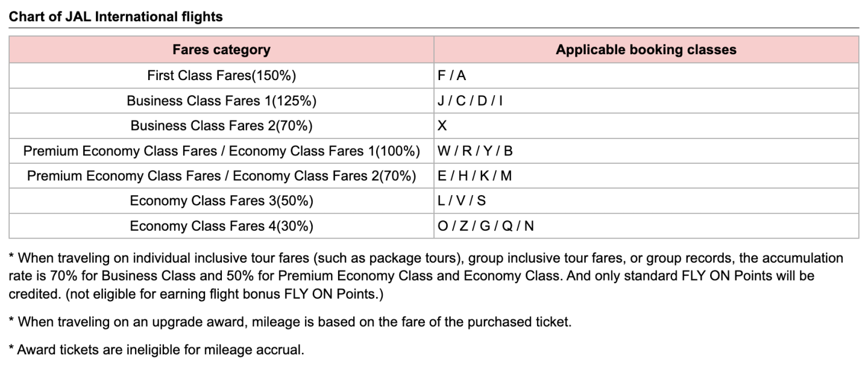
Task: Select the 'Business Class Fares 2(70%)' cell
Action: [221, 126]
